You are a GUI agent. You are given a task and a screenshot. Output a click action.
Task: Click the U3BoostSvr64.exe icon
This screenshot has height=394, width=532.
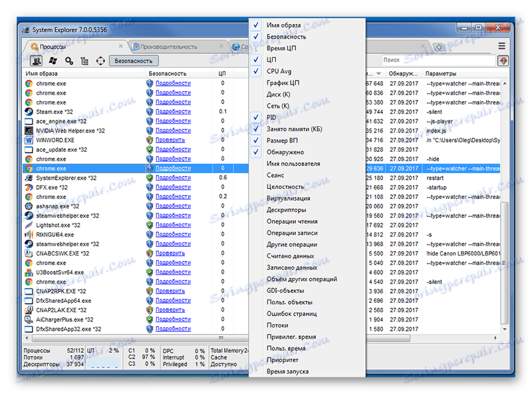coord(29,272)
